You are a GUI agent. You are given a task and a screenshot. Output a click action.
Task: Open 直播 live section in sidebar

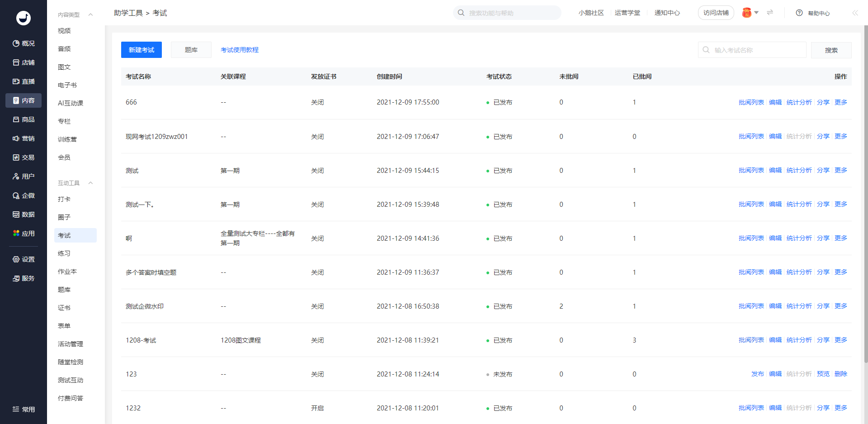pos(24,81)
